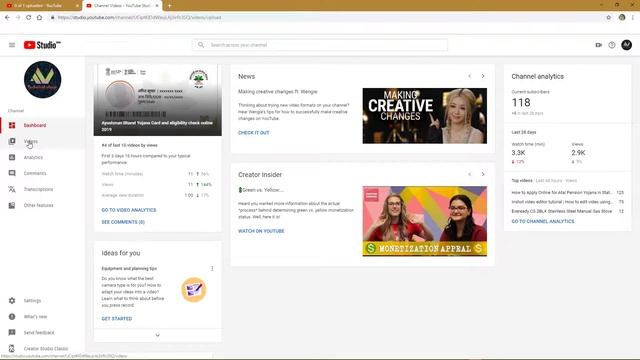This screenshot has height=360, width=640.
Task: Click CHECK IT OUT link
Action: click(253, 133)
